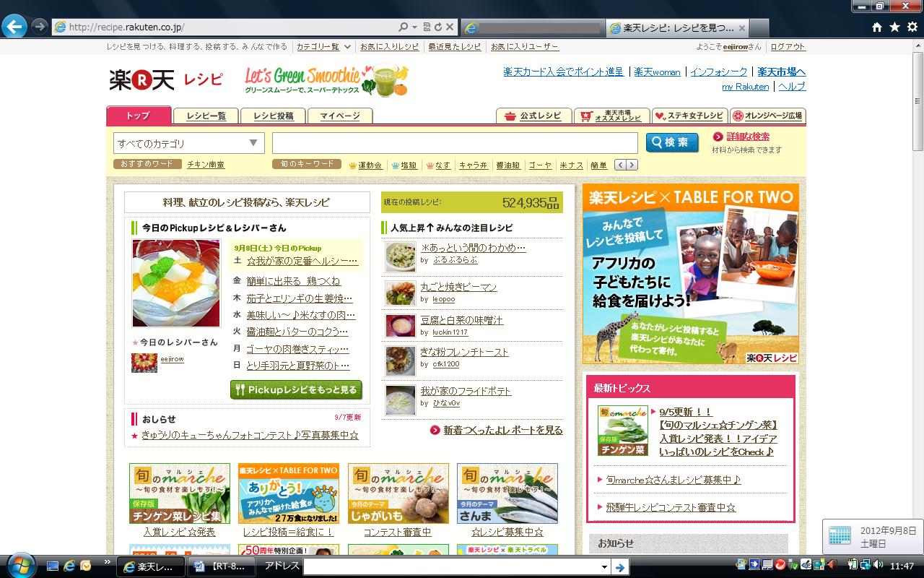Viewport: 924px width, 578px height.
Task: Select the 公式レシピ tab
Action: click(x=533, y=116)
